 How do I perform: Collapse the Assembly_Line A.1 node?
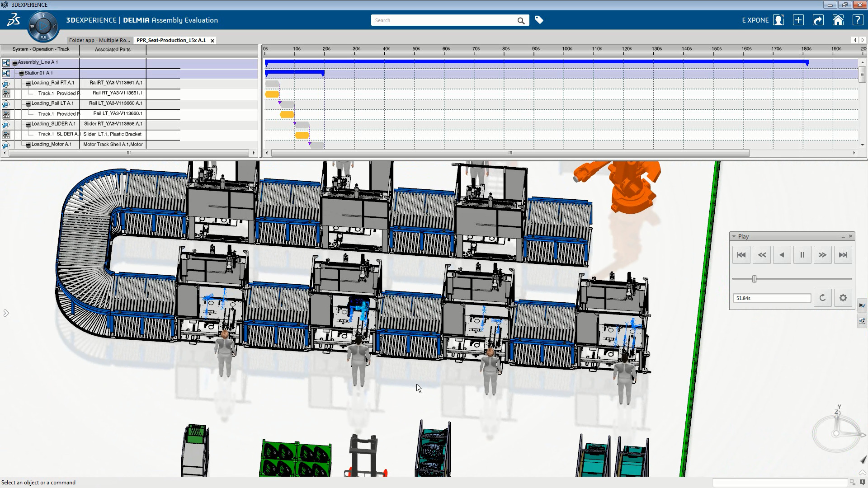click(x=15, y=63)
